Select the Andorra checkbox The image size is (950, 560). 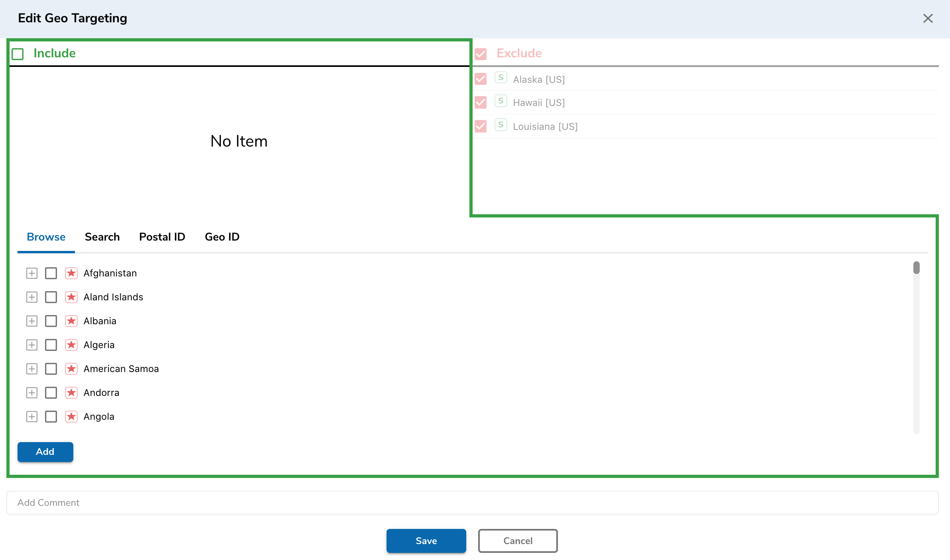click(51, 393)
